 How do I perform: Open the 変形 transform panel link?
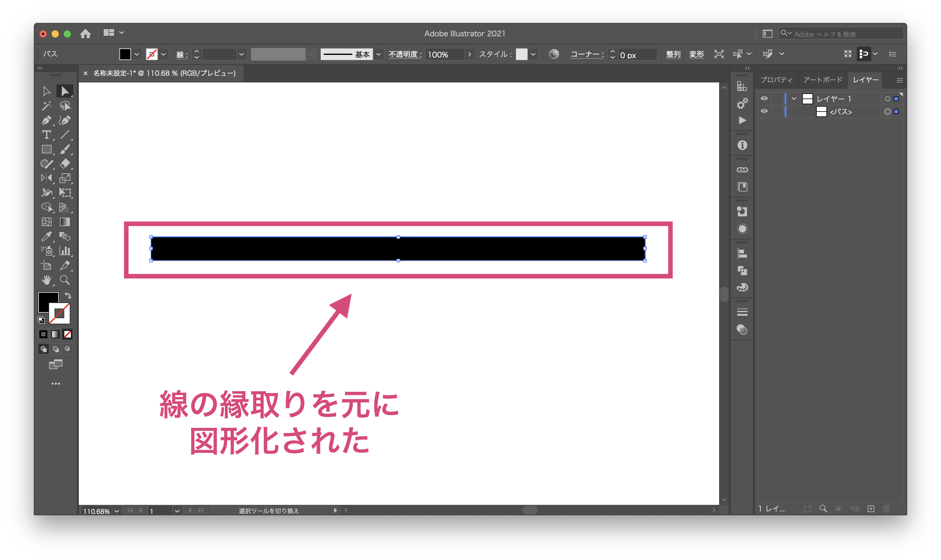[x=696, y=54]
